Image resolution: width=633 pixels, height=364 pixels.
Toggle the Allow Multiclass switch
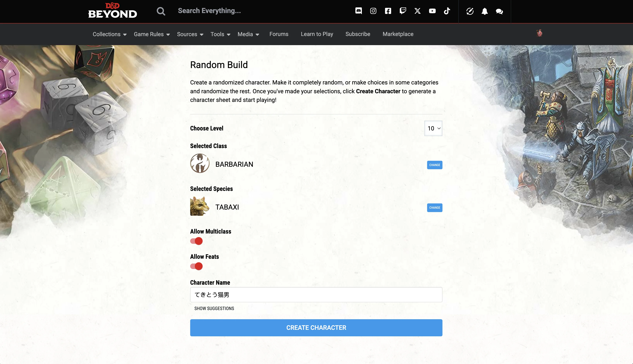pyautogui.click(x=196, y=241)
